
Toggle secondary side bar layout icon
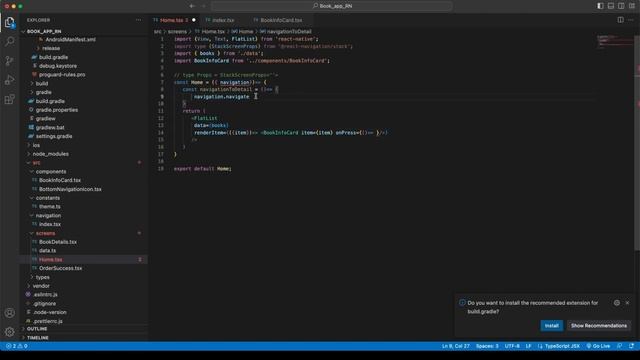tap(621, 6)
